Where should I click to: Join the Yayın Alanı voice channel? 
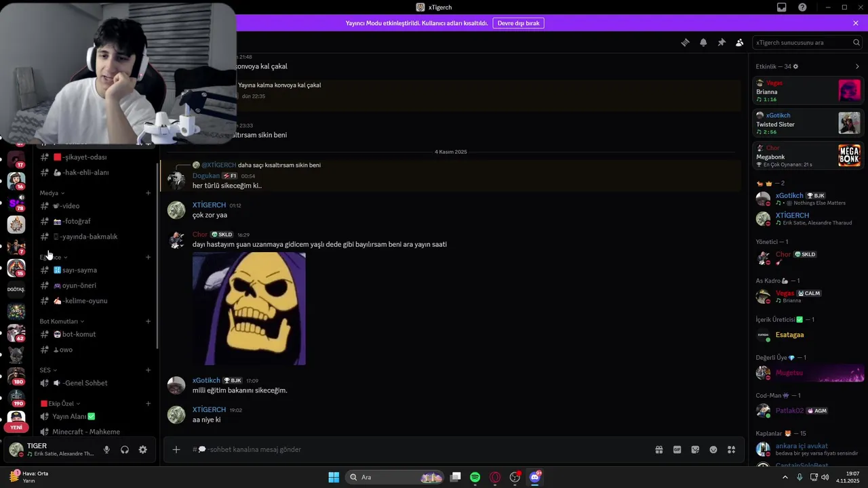tap(97, 417)
